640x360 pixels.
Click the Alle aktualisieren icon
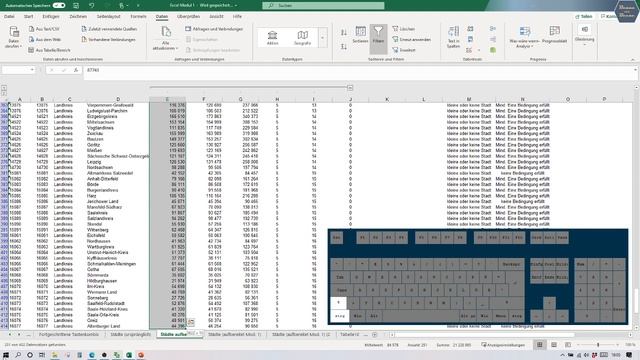coord(166,32)
